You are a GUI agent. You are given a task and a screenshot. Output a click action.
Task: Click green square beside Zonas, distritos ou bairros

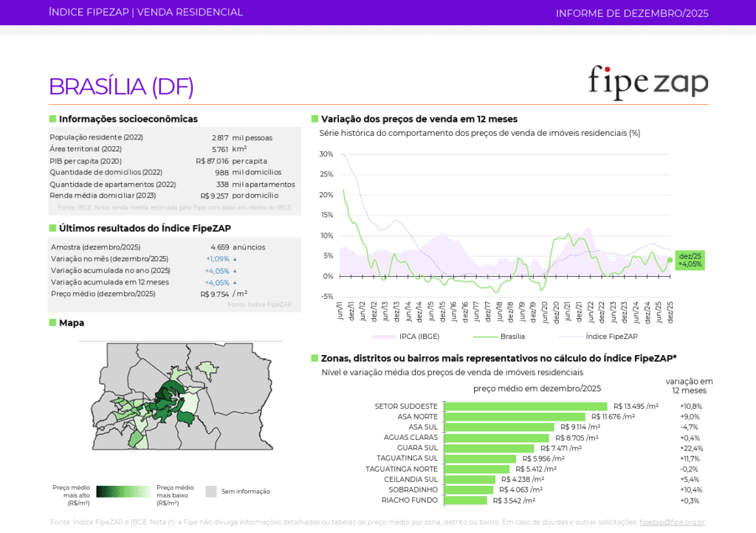point(315,358)
